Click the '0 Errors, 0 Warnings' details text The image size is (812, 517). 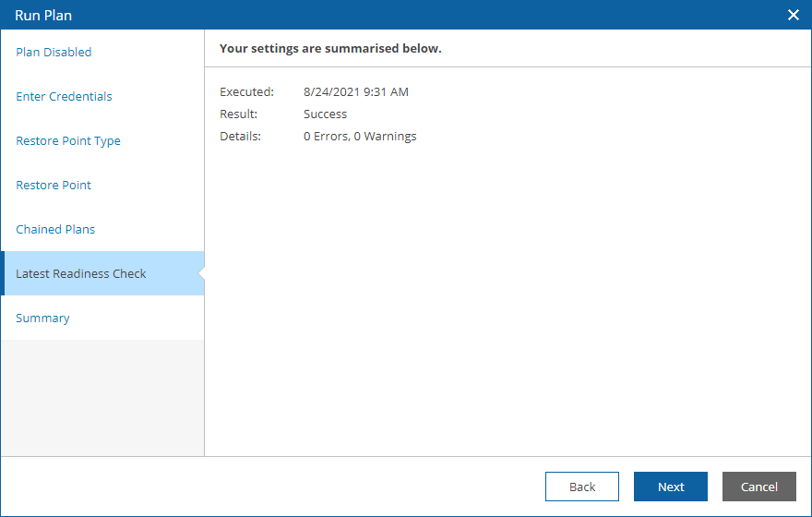pyautogui.click(x=360, y=137)
